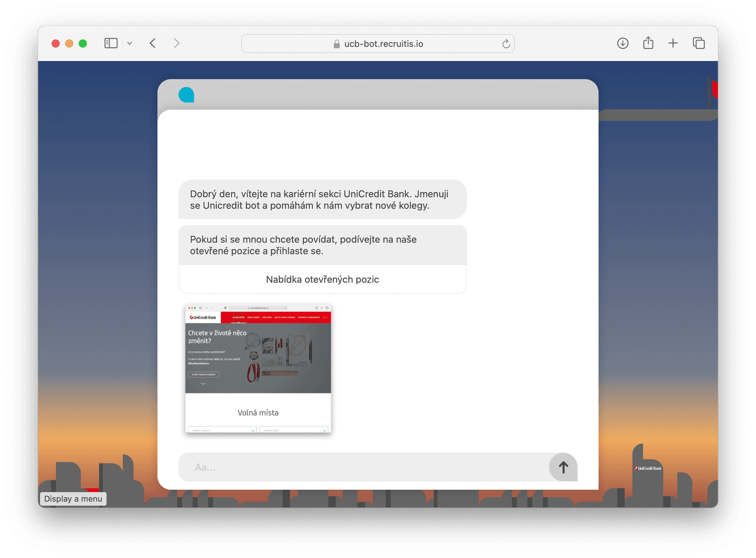Click the blue chatbot avatar icon

point(186,95)
